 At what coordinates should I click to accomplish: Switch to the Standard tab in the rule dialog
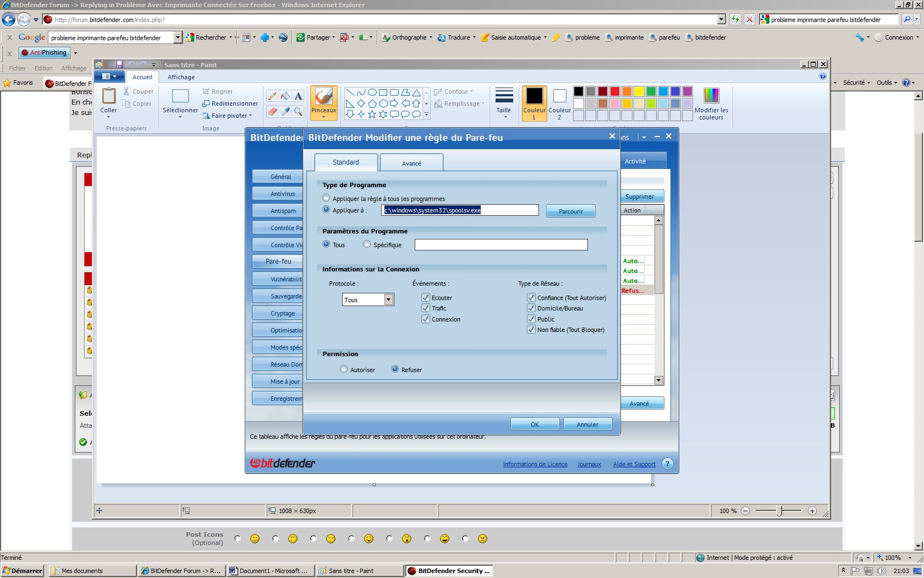point(346,162)
